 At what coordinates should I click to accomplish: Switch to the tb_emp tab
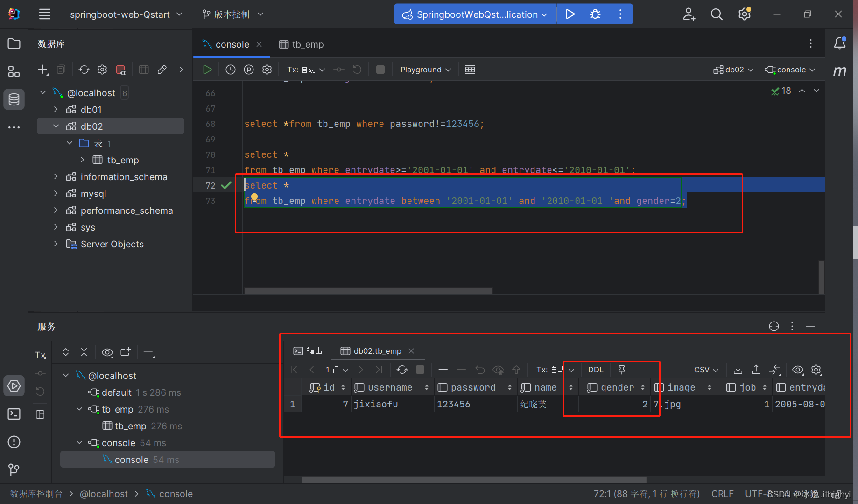click(306, 44)
